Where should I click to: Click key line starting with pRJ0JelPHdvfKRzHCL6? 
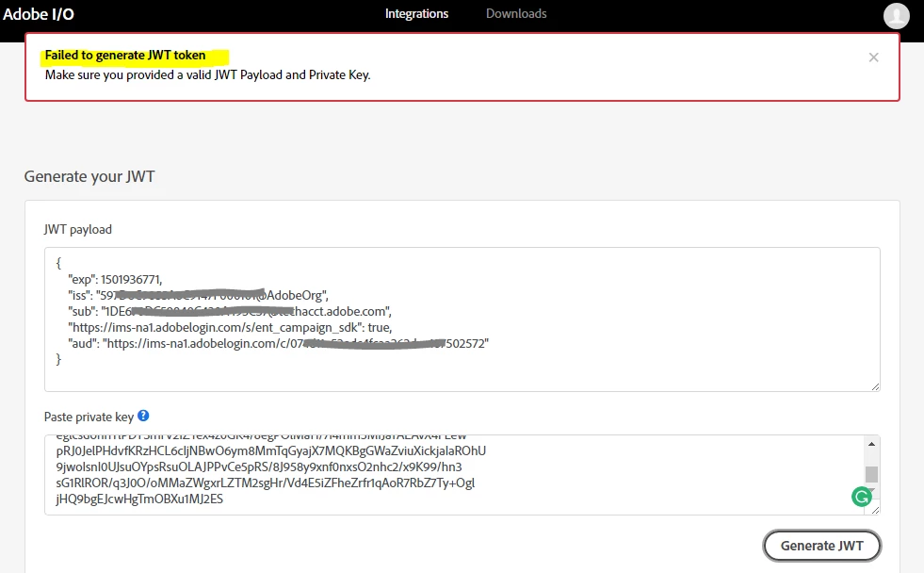pyautogui.click(x=271, y=451)
